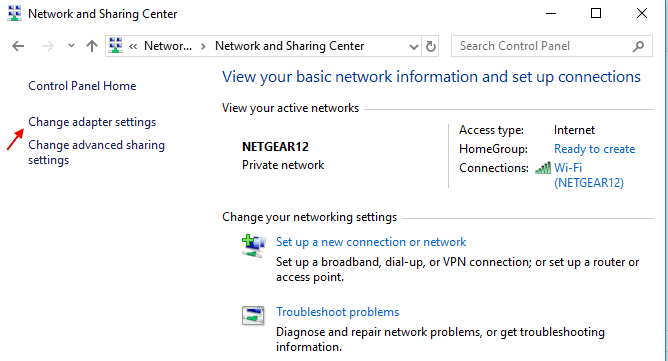
Task: Open Control Panel Home
Action: 82,86
